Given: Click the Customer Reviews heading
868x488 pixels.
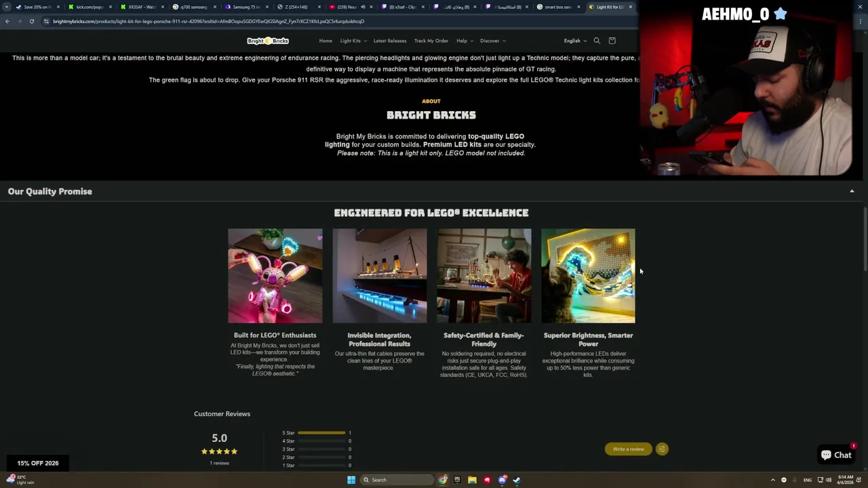Looking at the screenshot, I should pos(222,413).
